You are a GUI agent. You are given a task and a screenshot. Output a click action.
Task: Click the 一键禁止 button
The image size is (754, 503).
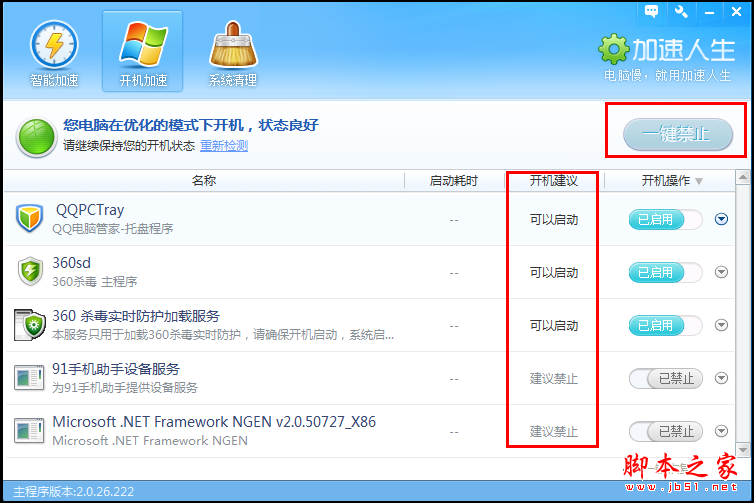click(678, 134)
